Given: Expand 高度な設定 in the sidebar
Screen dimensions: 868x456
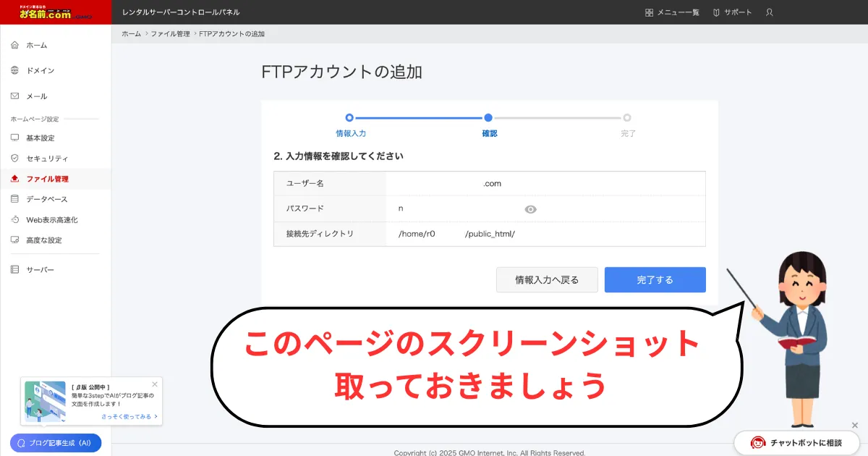Looking at the screenshot, I should click(43, 240).
